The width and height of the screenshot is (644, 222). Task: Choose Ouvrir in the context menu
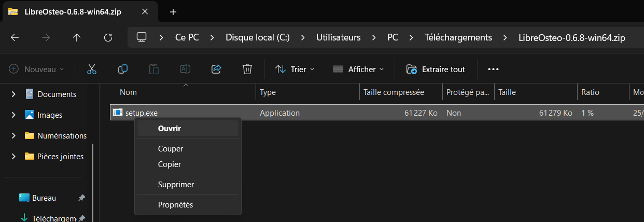pos(188,128)
